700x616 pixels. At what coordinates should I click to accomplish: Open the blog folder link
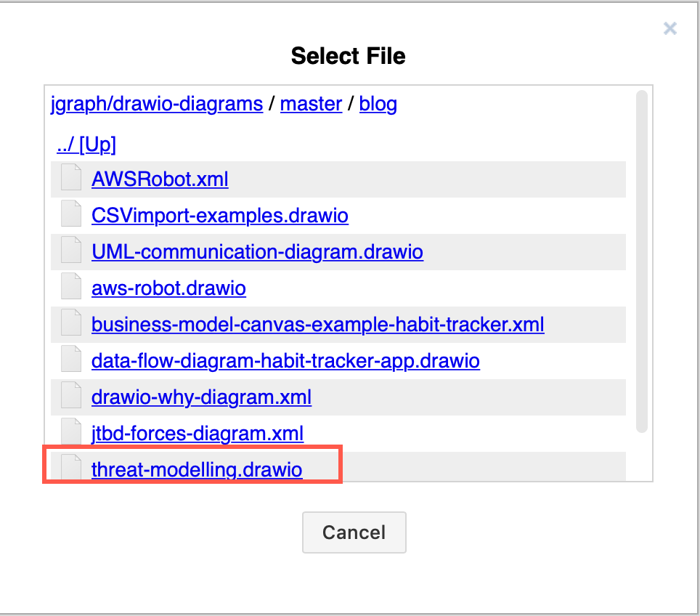(378, 104)
